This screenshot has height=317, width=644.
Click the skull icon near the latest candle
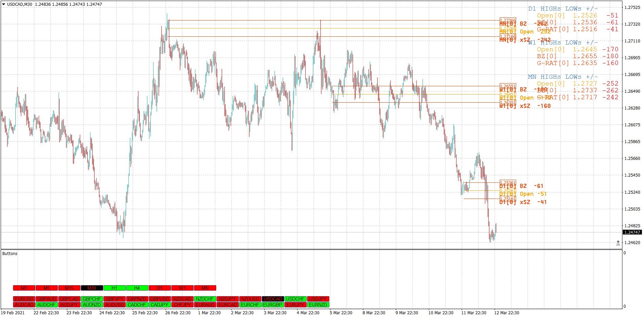[618, 243]
